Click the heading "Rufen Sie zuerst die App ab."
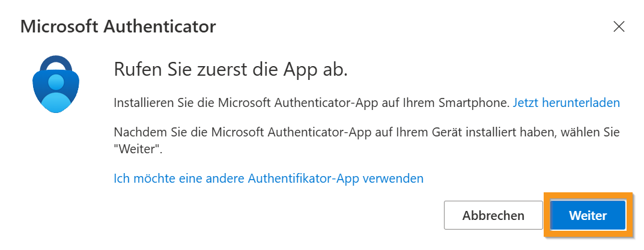The image size is (644, 250). (x=231, y=69)
